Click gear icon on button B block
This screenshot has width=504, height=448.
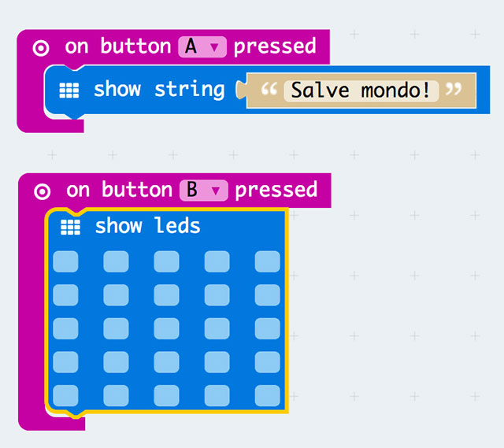[x=43, y=191]
